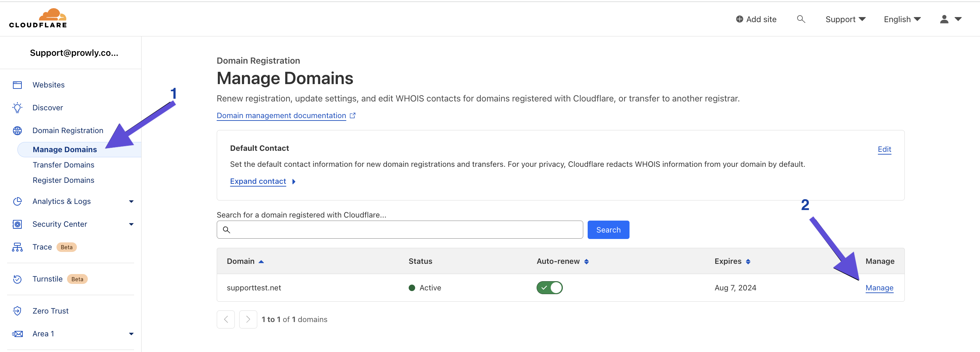Click the Trace network icon

tap(17, 247)
